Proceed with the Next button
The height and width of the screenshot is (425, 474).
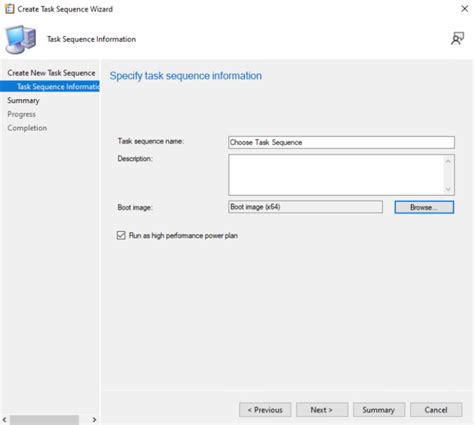[x=322, y=410]
